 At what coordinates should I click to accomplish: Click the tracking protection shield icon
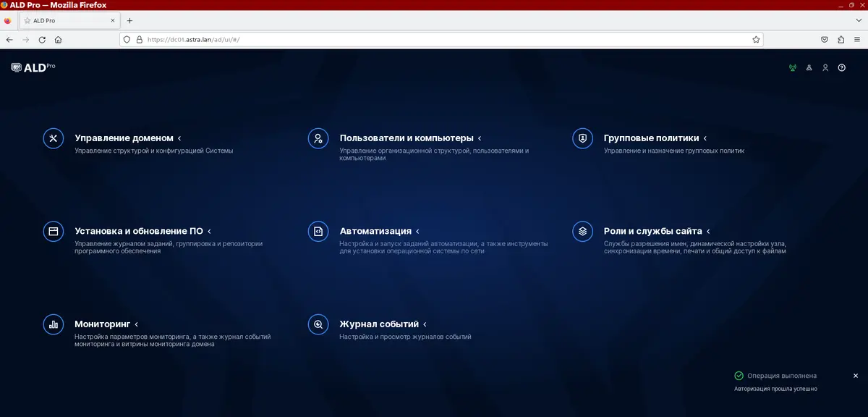click(127, 40)
